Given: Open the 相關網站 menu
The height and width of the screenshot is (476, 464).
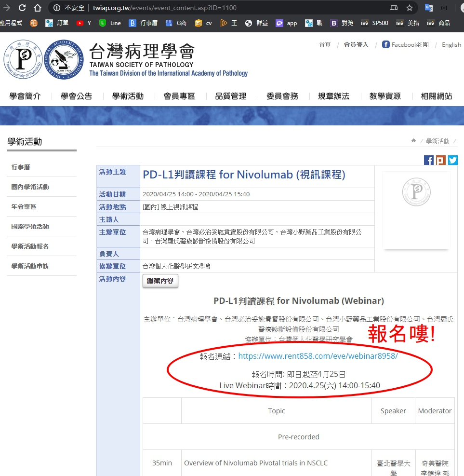Looking at the screenshot, I should pyautogui.click(x=437, y=96).
